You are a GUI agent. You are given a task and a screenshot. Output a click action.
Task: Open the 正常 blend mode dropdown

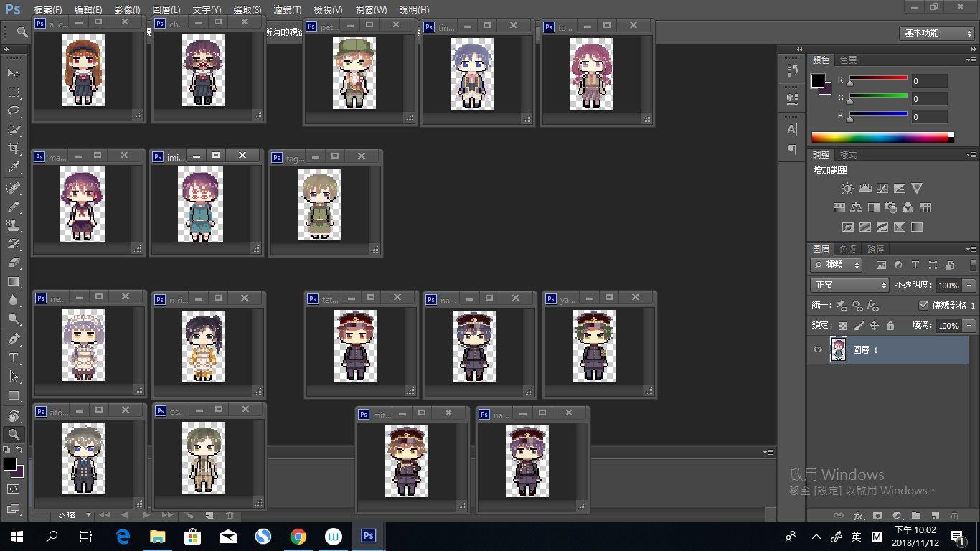[849, 285]
